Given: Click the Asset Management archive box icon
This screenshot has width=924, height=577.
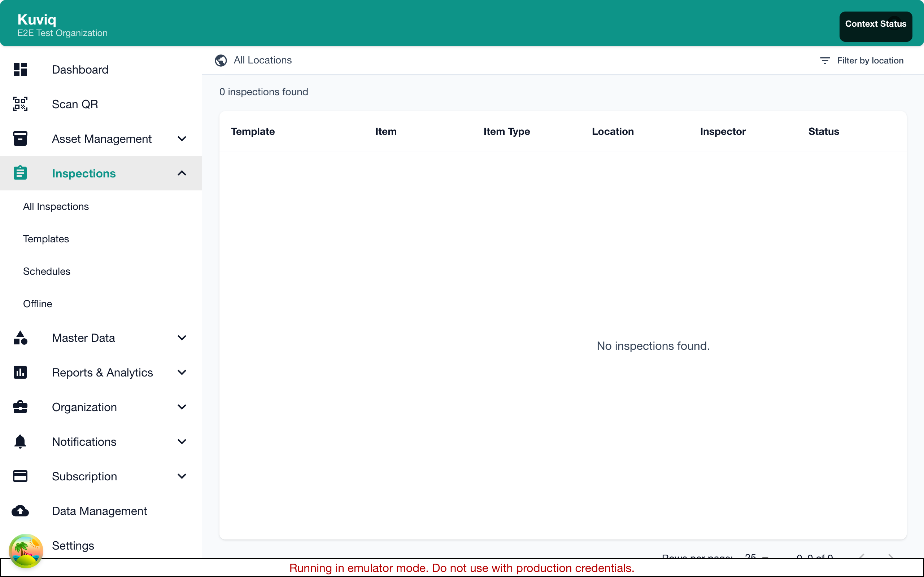Looking at the screenshot, I should pos(20,138).
